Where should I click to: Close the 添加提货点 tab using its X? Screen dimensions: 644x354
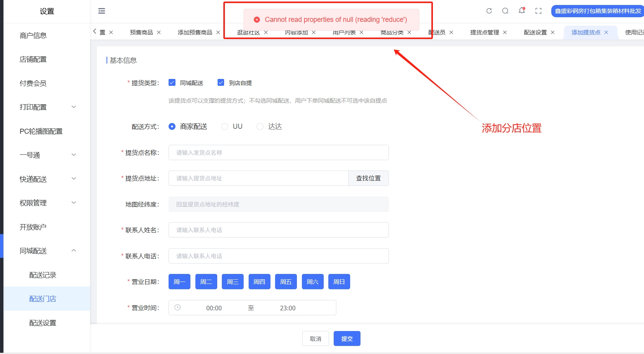(606, 33)
